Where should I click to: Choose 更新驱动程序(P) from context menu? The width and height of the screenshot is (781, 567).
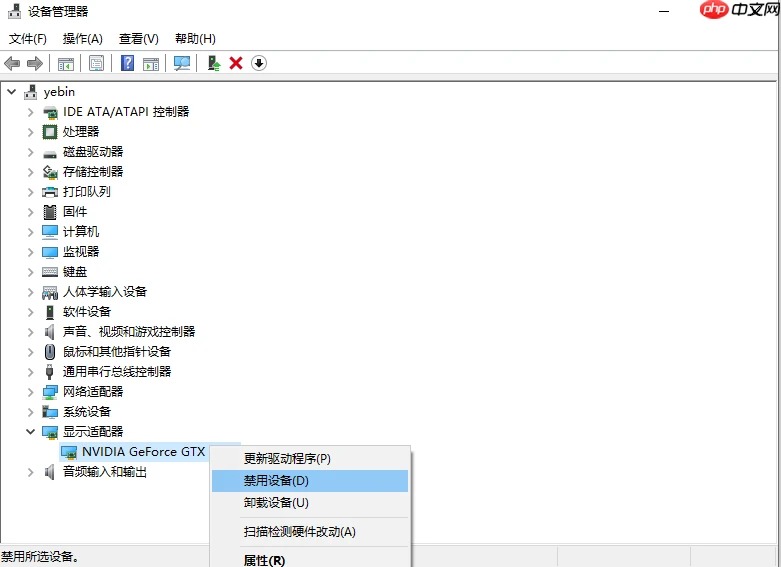click(310, 458)
